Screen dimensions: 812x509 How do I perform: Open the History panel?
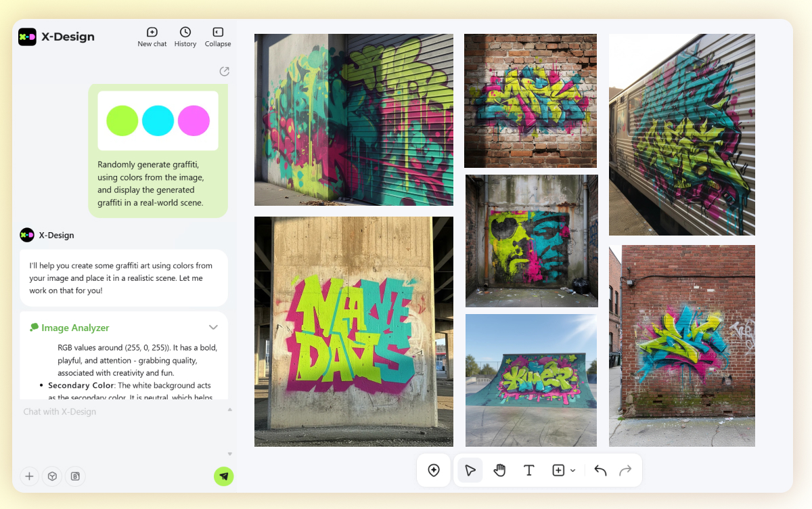(185, 37)
